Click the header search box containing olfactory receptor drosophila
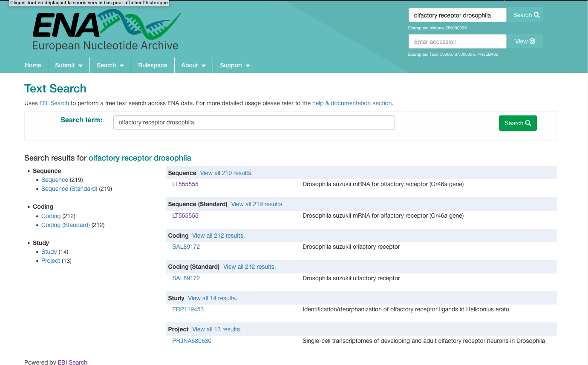Screen dimensions: 588x365 457,15
